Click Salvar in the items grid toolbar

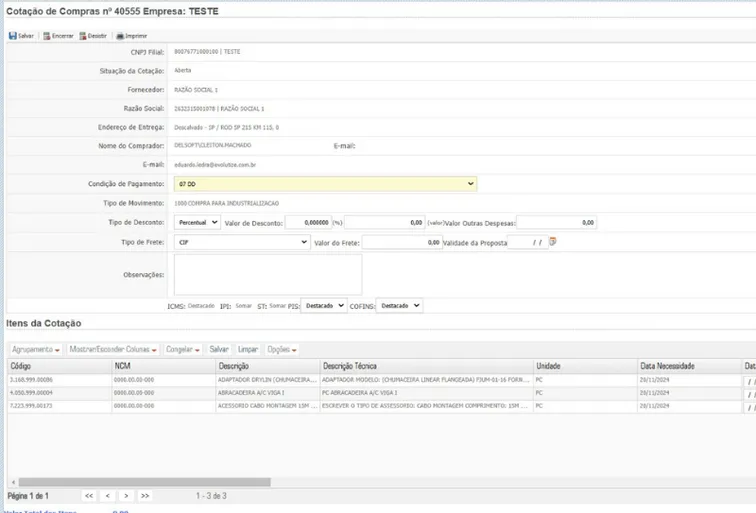click(x=219, y=349)
